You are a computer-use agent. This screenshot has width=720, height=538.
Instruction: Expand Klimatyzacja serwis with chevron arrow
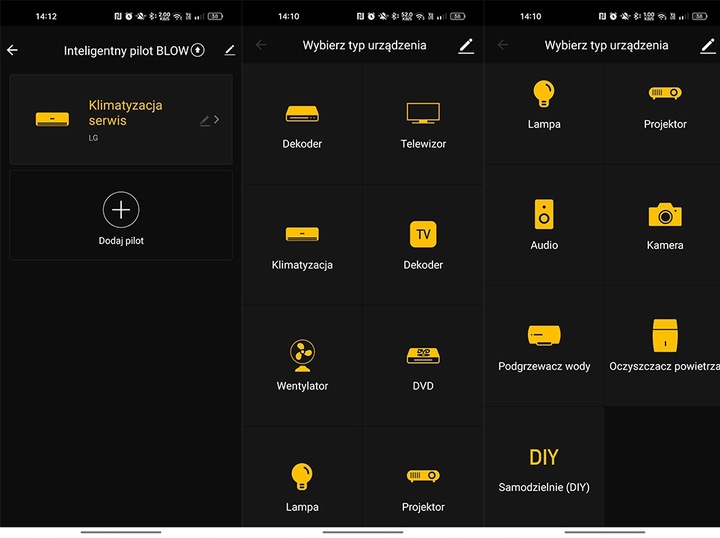218,120
